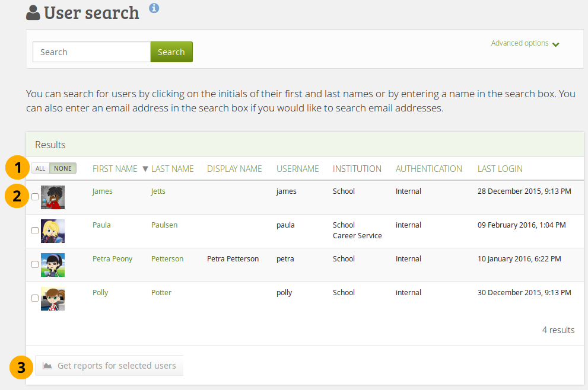This screenshot has width=588, height=390.
Task: Click James Jetts' profile avatar
Action: (x=53, y=197)
